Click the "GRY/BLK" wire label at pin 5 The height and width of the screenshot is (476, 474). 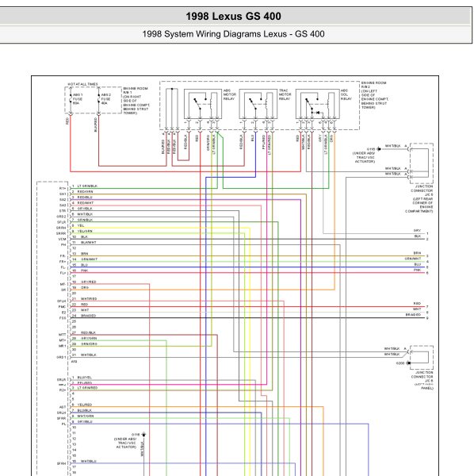click(x=85, y=209)
